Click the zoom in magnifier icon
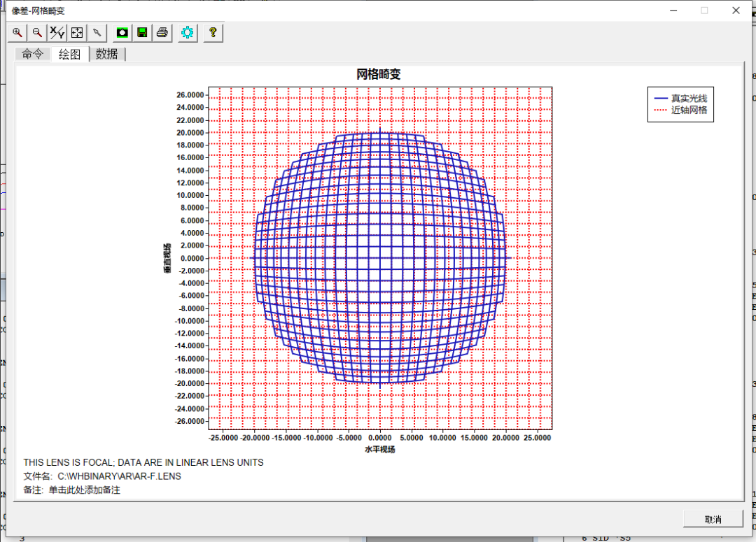Screen dimensions: 756x542 17,33
